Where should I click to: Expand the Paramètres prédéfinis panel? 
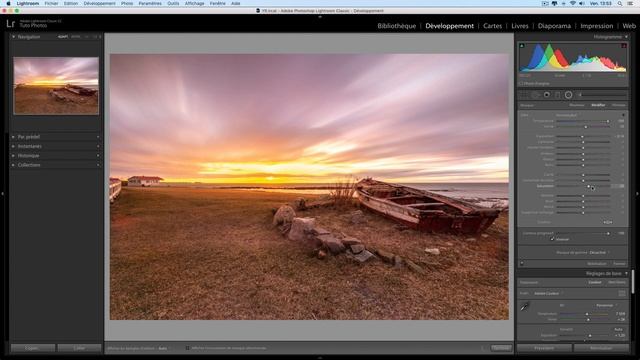coord(13,137)
